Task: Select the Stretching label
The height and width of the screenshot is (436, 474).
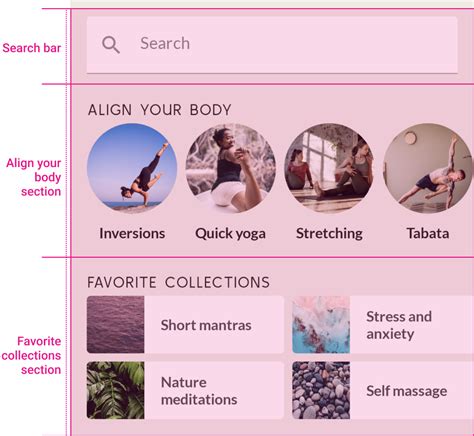Action: point(329,234)
